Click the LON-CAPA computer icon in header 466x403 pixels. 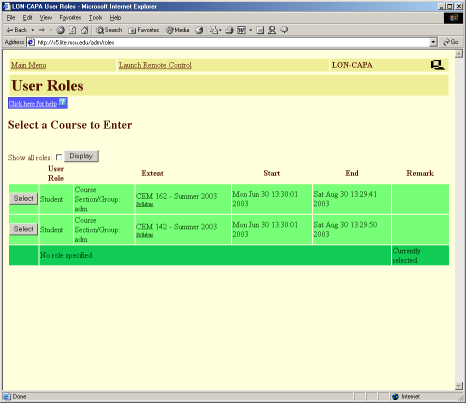[x=437, y=65]
